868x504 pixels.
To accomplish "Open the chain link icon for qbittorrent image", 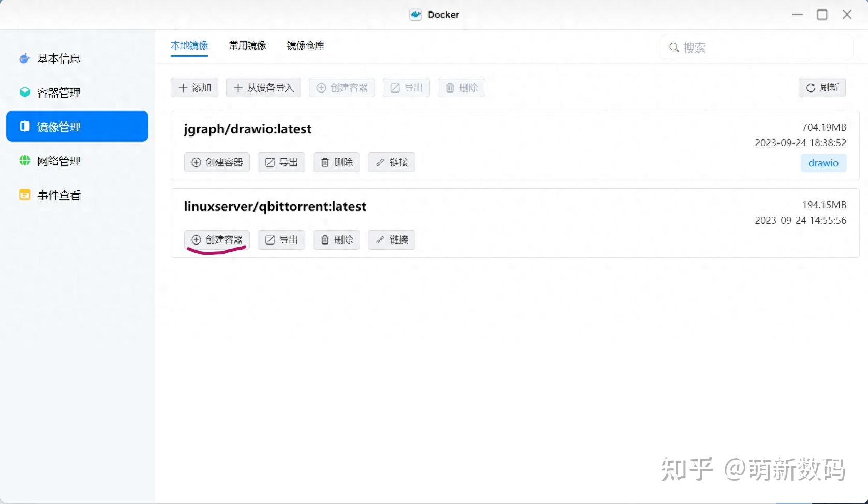I will [379, 240].
